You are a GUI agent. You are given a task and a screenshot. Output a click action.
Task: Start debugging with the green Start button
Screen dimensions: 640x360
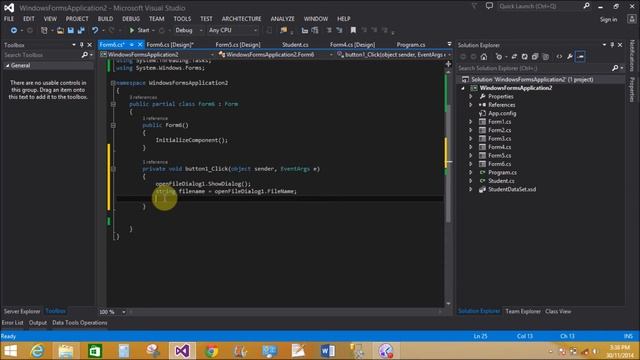tap(139, 30)
